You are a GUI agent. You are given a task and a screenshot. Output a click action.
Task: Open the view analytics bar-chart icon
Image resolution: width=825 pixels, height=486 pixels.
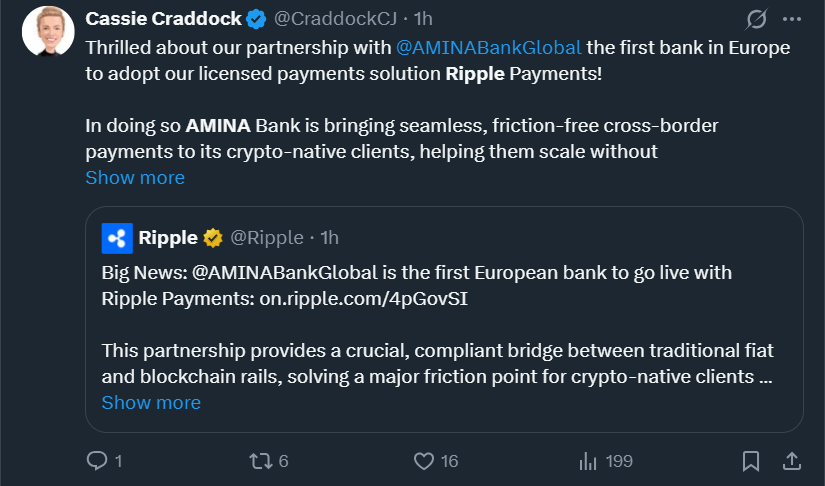tap(587, 461)
